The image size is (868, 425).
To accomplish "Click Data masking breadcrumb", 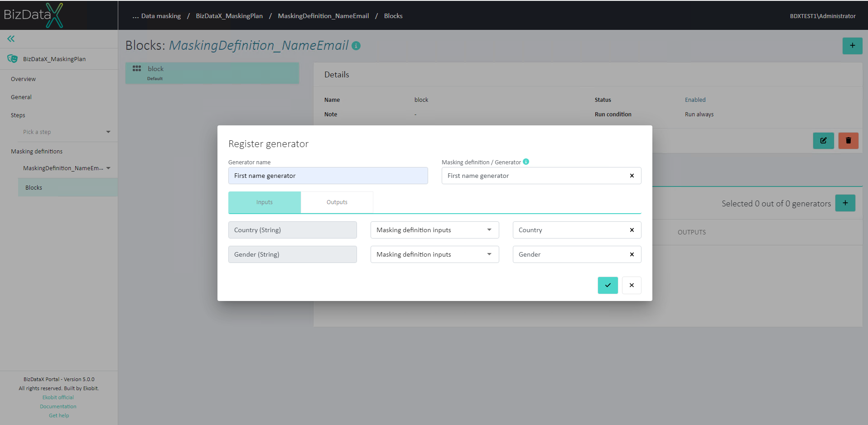I will tap(161, 16).
